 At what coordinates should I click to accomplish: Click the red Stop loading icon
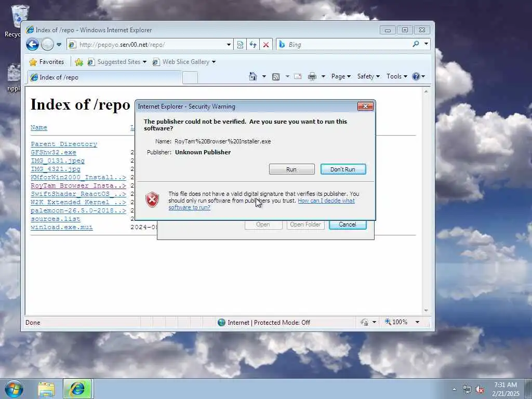(266, 45)
